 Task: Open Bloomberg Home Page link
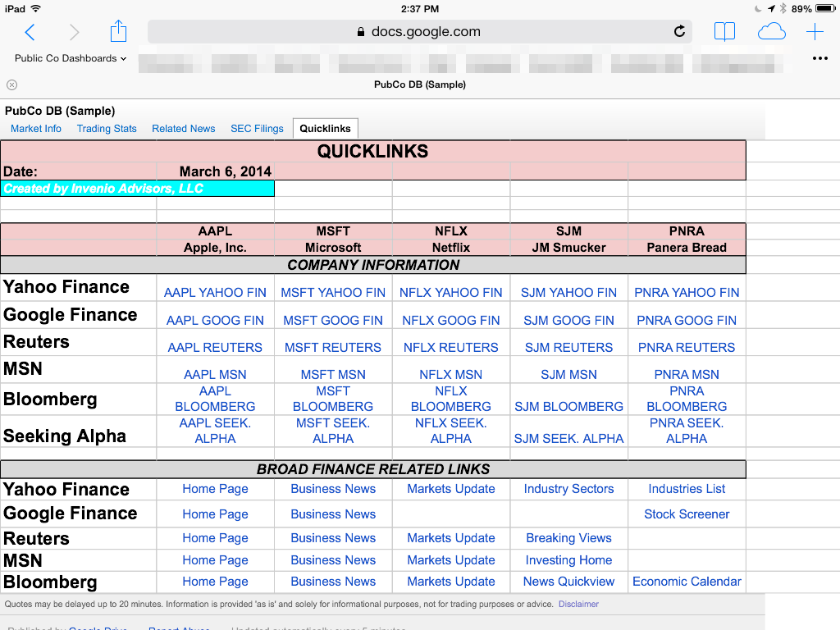pyautogui.click(x=215, y=582)
